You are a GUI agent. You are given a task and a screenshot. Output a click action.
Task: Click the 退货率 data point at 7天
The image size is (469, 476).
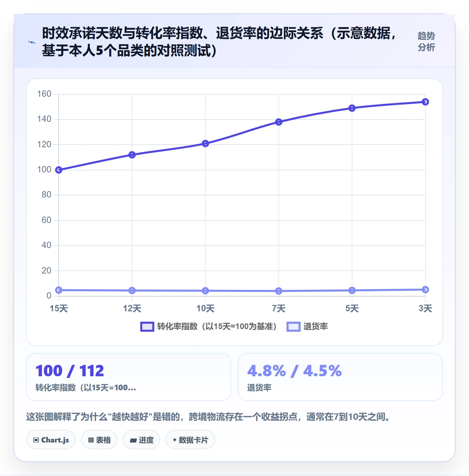click(x=279, y=291)
